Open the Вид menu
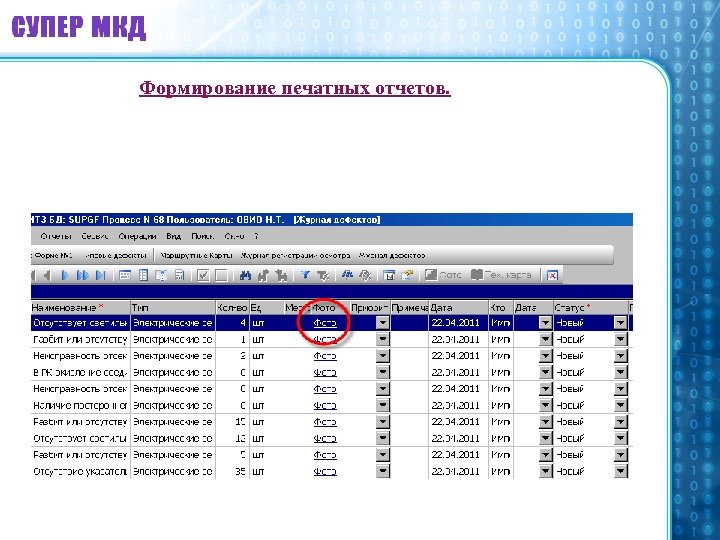The image size is (720, 540). pos(174,236)
